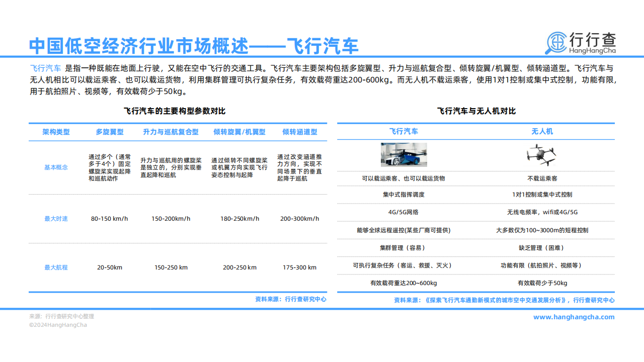Click the 最大时速 row label
This screenshot has height=362, width=644.
tap(56, 219)
